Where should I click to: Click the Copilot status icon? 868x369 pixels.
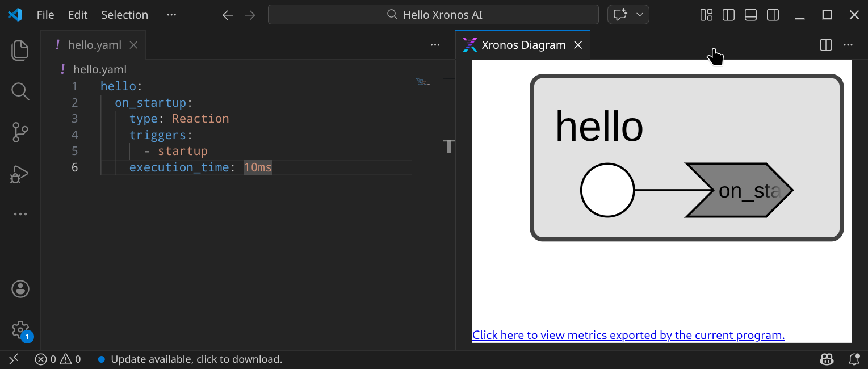[x=827, y=359]
